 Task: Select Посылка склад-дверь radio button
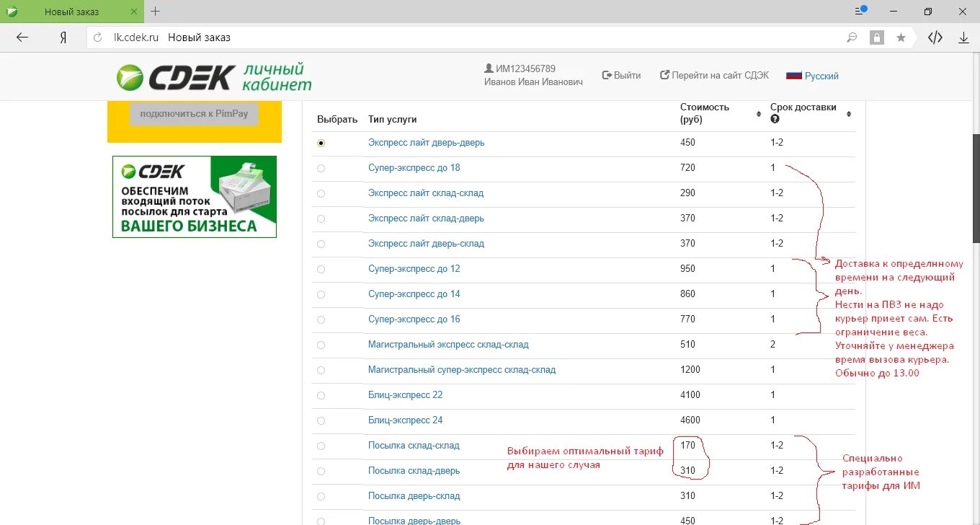click(x=321, y=471)
